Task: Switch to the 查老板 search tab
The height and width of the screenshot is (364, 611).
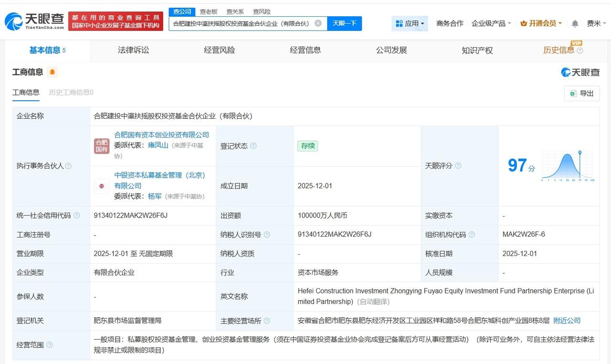Action: pos(209,11)
